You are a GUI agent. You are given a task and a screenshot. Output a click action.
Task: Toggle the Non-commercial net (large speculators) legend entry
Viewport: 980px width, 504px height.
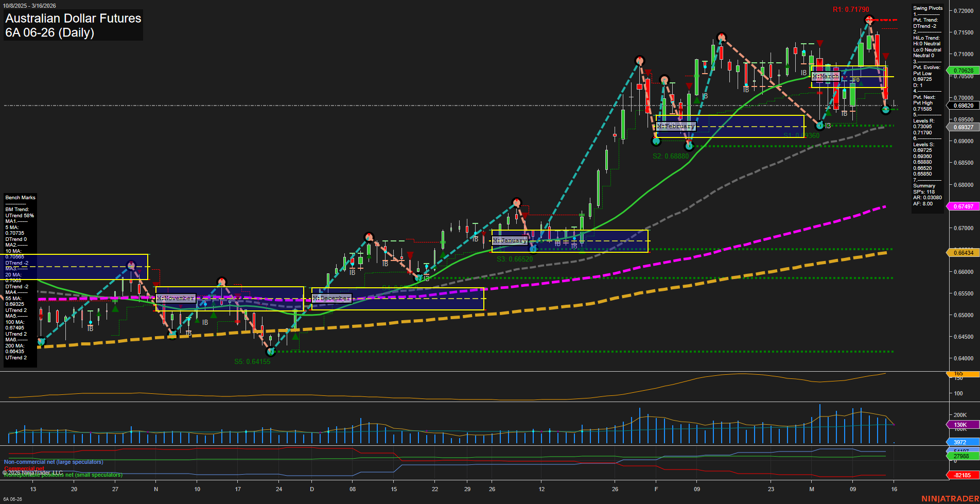tap(53, 462)
